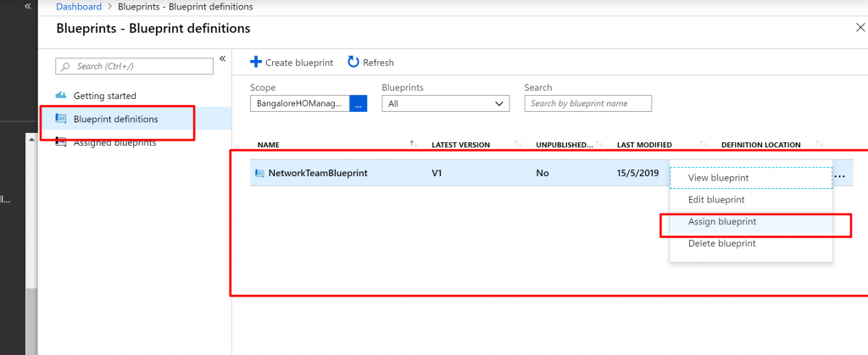868x355 pixels.
Task: Select Assign blueprint menu option
Action: point(722,222)
